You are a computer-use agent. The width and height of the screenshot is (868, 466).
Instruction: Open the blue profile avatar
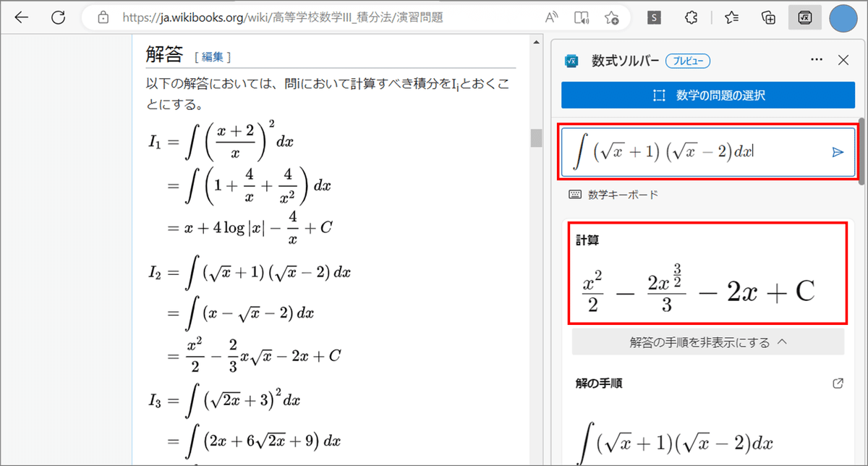(843, 18)
